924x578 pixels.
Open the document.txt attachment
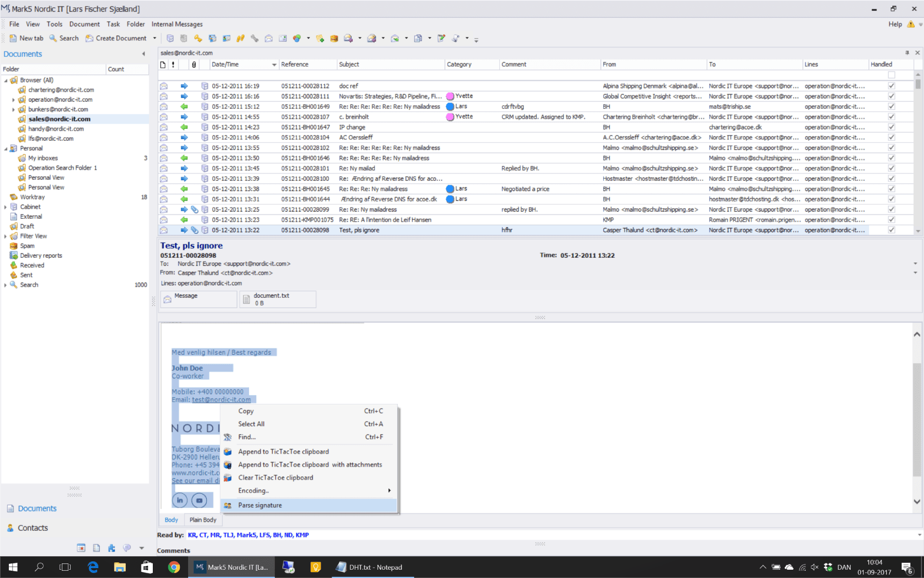click(278, 299)
